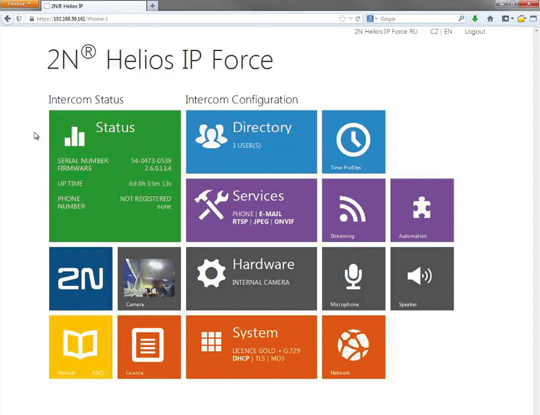
Task: Switch language to CZ
Action: point(434,32)
